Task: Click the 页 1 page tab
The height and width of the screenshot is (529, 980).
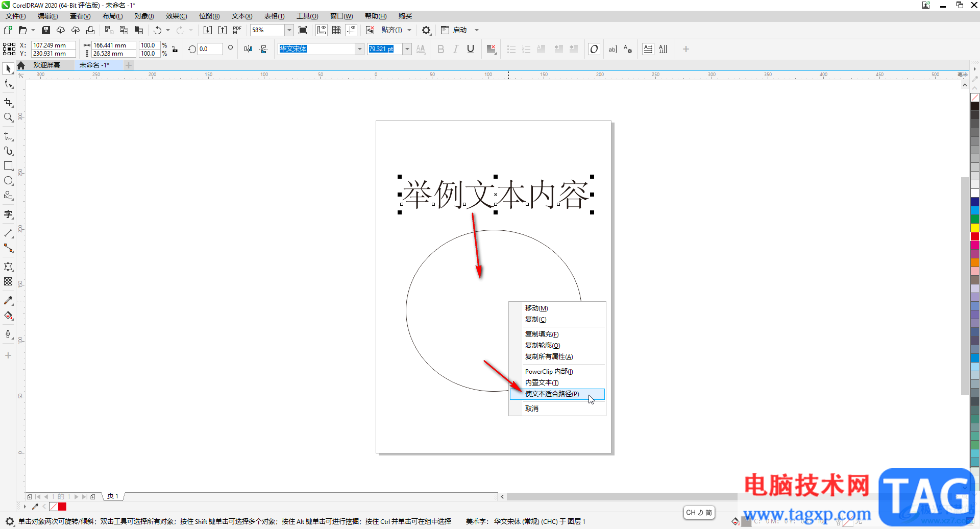Action: [113, 496]
